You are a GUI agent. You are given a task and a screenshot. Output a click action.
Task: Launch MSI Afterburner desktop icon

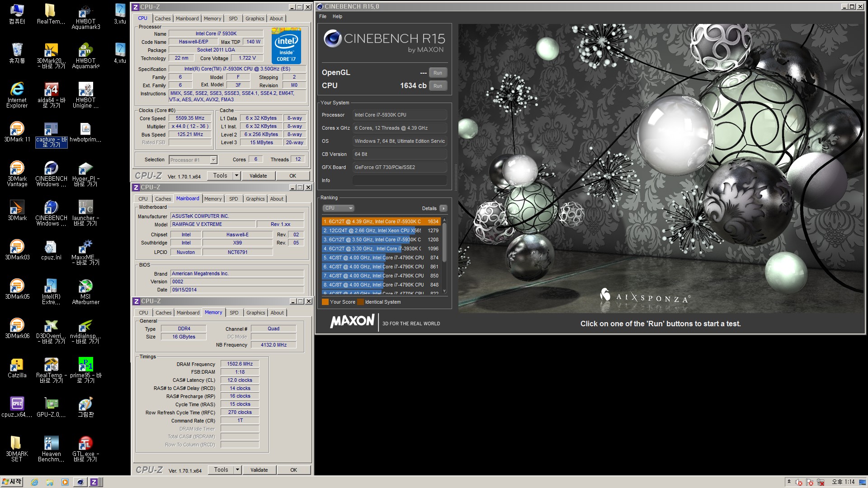pos(85,292)
